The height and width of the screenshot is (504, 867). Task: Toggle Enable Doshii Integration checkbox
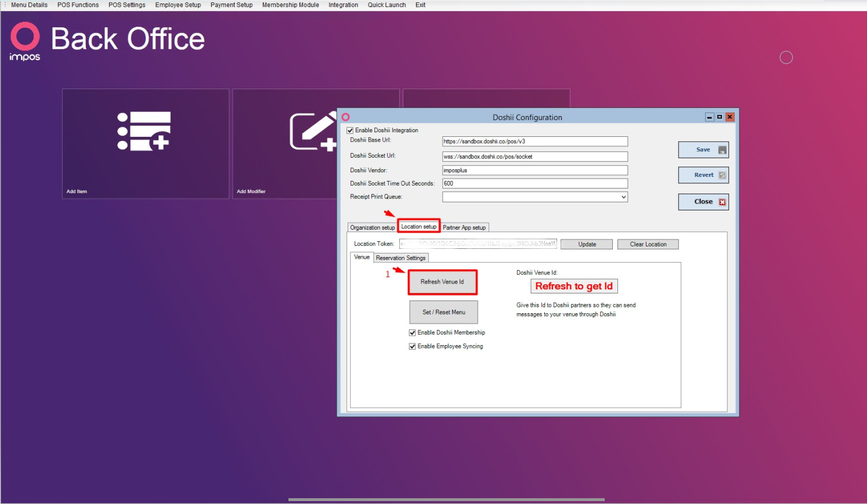coord(350,130)
